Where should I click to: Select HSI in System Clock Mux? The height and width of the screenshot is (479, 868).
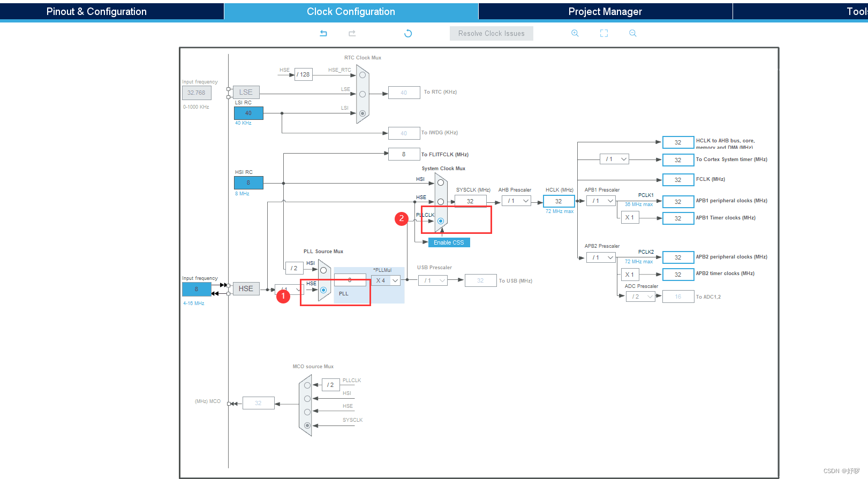pyautogui.click(x=441, y=183)
